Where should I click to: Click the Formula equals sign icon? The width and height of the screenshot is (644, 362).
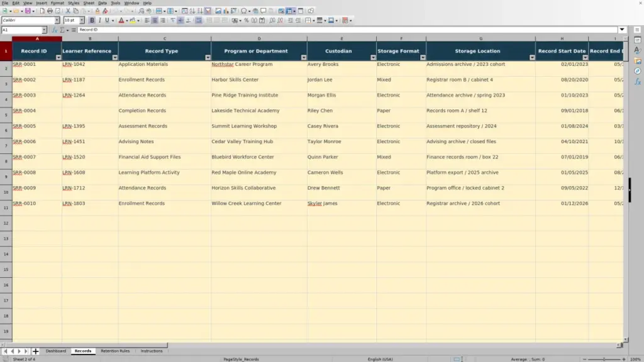74,30
